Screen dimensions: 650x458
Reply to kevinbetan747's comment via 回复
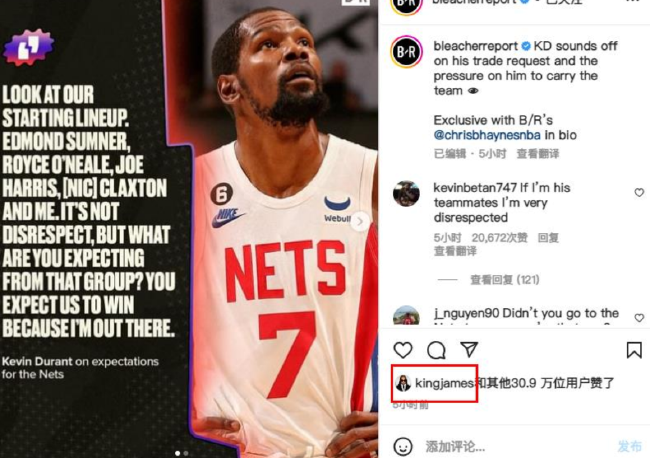click(x=548, y=237)
